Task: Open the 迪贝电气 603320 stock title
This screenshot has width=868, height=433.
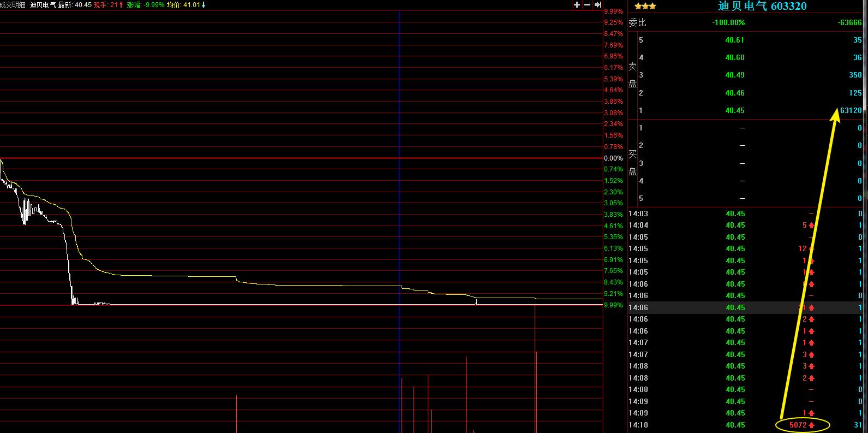Action: 762,6
